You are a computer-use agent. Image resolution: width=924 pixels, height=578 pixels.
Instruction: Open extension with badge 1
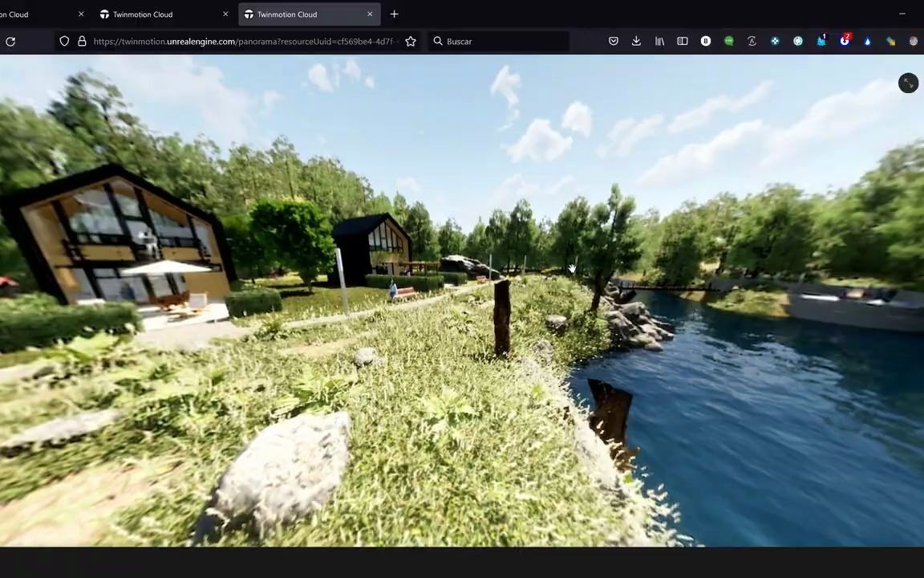coord(821,41)
